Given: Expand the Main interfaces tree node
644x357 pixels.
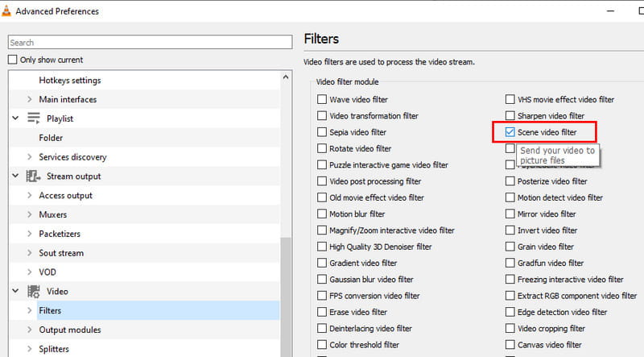Looking at the screenshot, I should (x=30, y=100).
